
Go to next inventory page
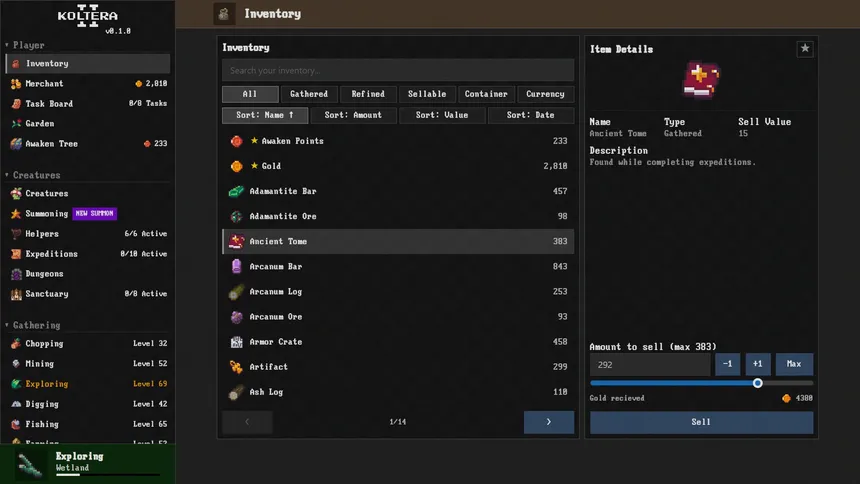point(548,422)
